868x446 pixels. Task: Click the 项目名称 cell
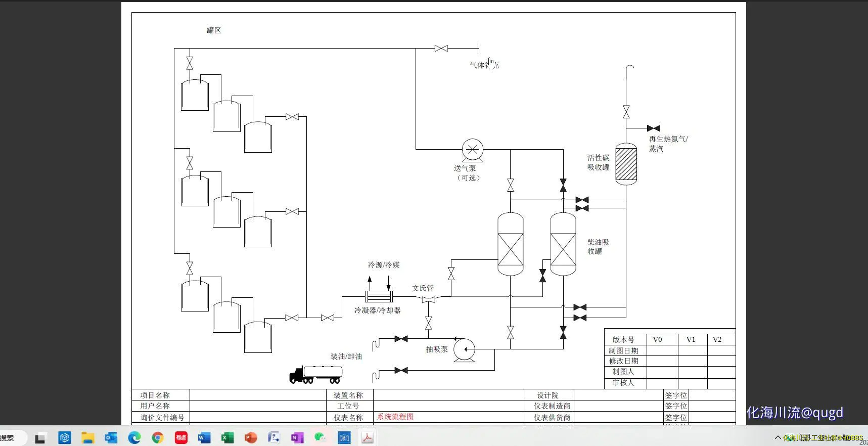pos(161,395)
